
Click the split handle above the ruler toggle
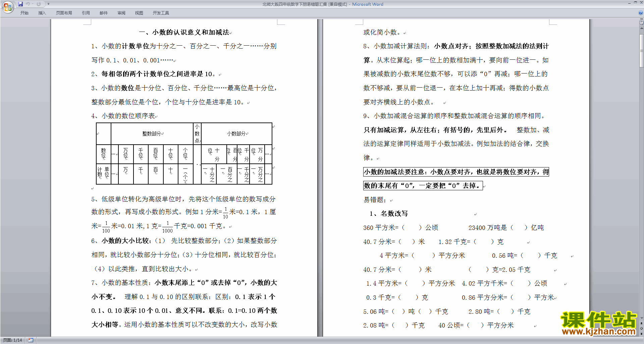click(x=642, y=19)
